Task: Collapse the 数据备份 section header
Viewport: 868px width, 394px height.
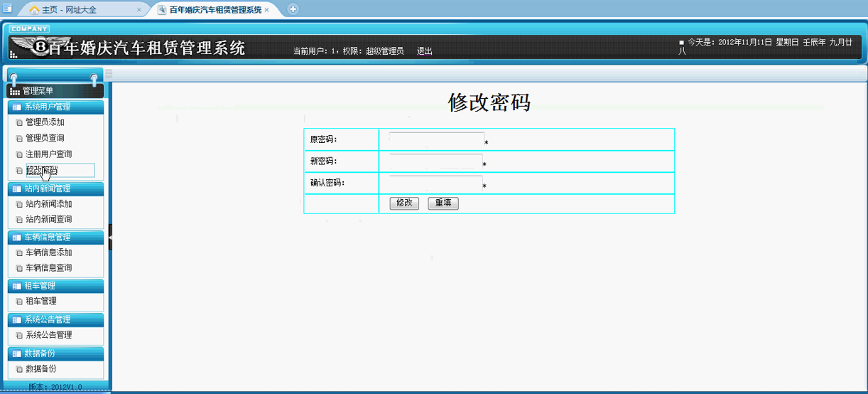Action: click(55, 353)
